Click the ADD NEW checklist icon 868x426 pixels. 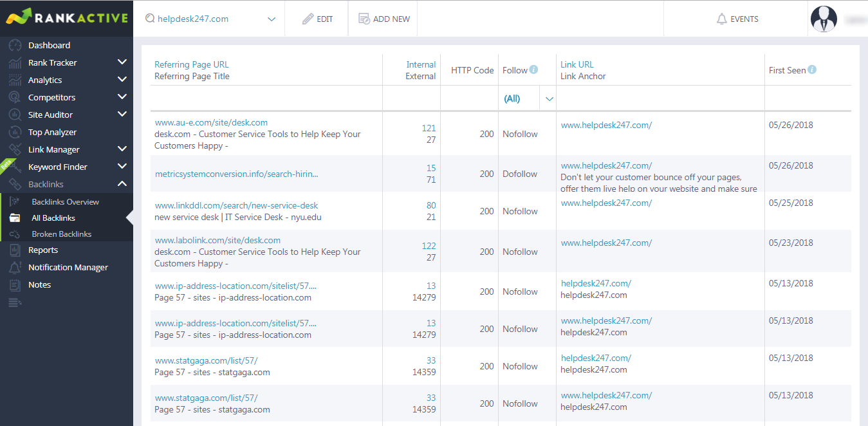click(x=364, y=19)
